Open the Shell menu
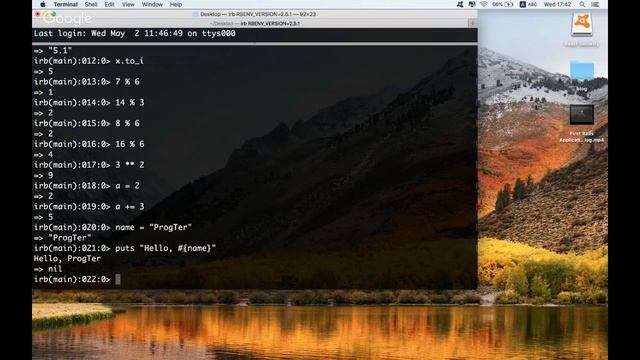This screenshot has height=360, width=640. click(91, 4)
